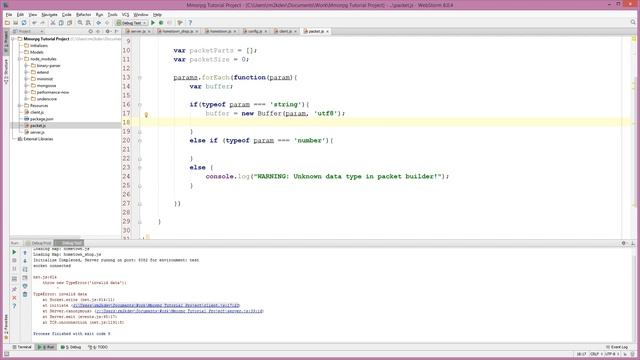
Task: Open Search Everywhere magnifier at top right
Action: tap(633, 23)
